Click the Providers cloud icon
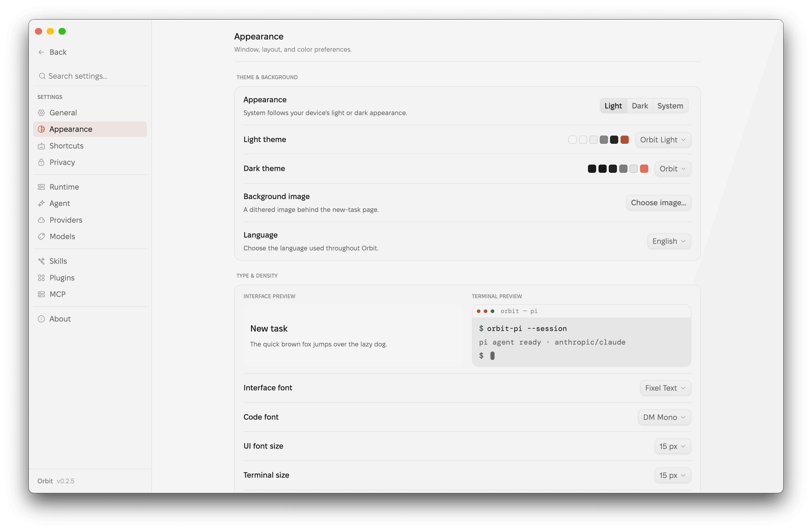This screenshot has width=812, height=531. click(x=41, y=220)
